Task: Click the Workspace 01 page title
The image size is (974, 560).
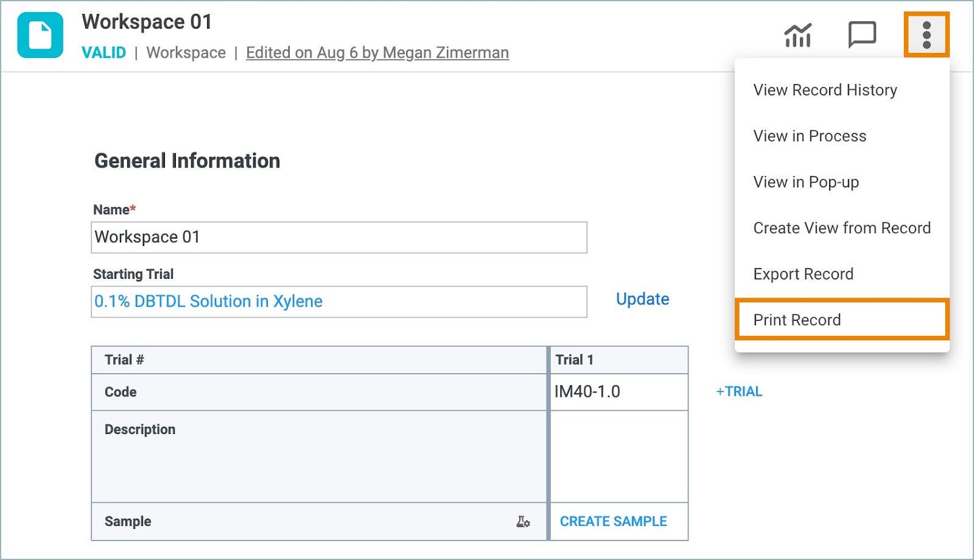Action: (147, 22)
